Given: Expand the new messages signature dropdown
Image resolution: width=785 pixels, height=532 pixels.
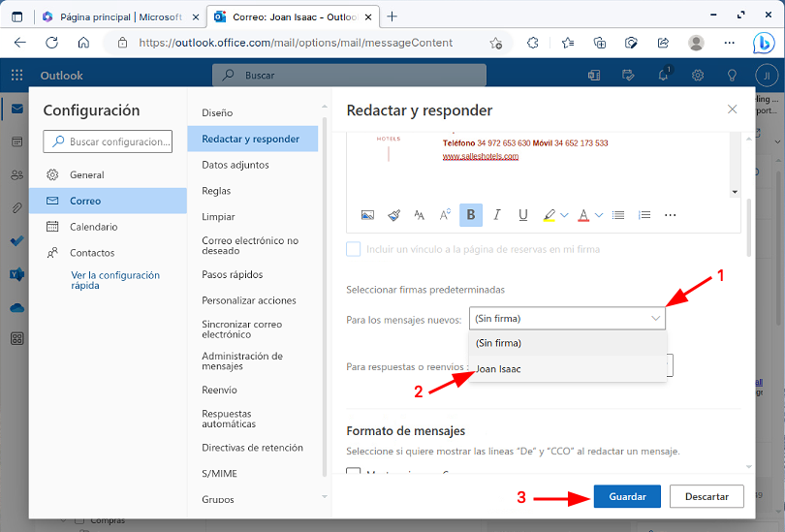Looking at the screenshot, I should [656, 318].
